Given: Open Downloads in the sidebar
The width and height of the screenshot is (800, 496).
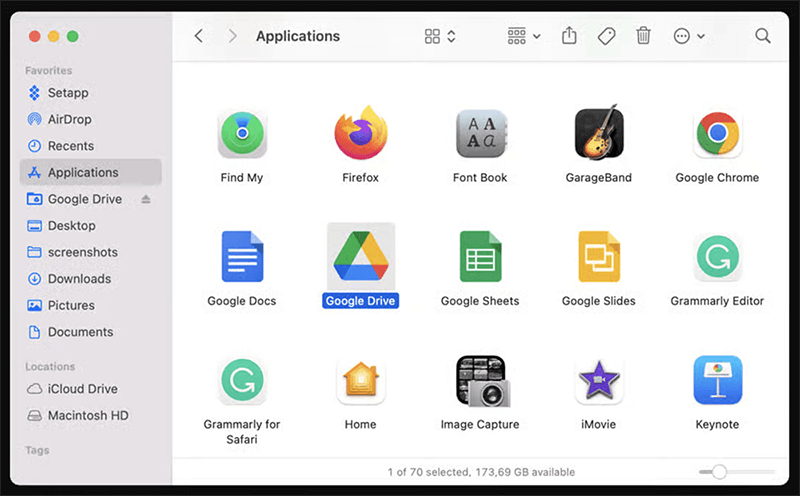Looking at the screenshot, I should point(91,279).
